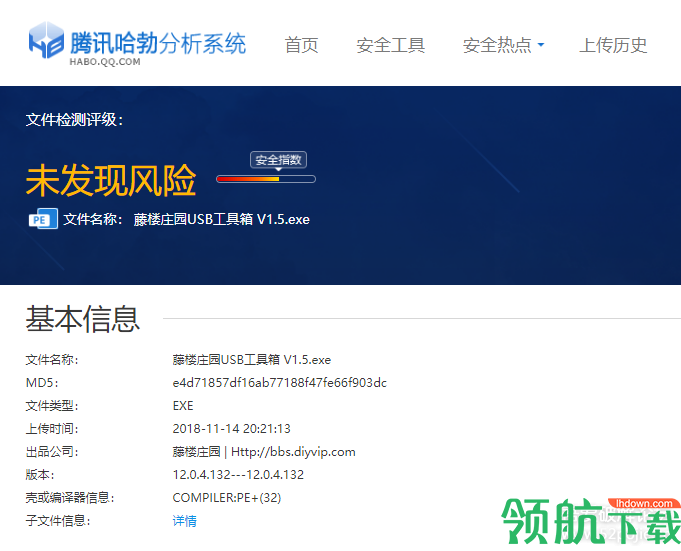
Task: Click the 上传时间 field label
Action: coord(52,429)
